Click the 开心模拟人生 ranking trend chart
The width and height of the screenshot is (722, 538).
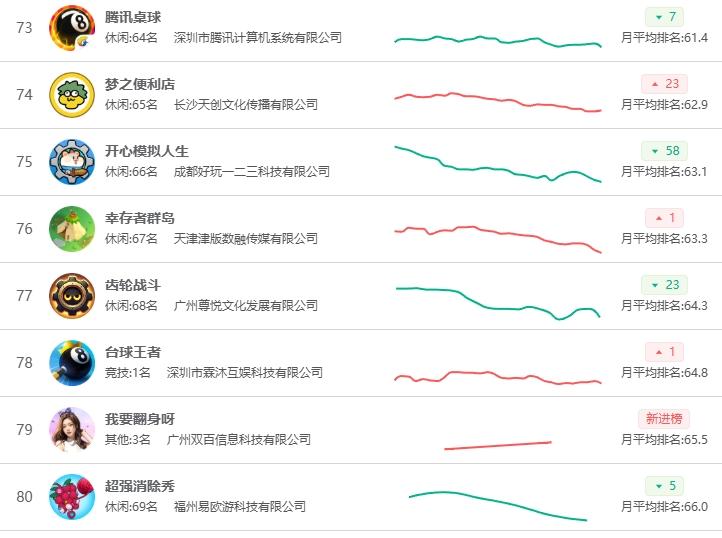click(x=498, y=164)
